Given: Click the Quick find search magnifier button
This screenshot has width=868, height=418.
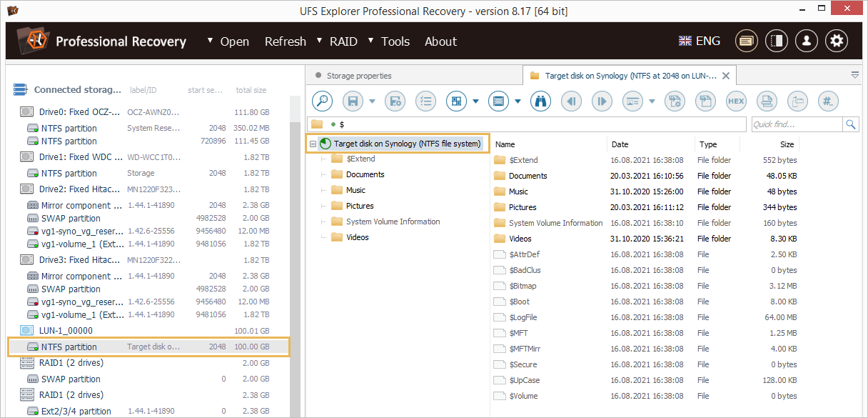Looking at the screenshot, I should click(x=851, y=124).
